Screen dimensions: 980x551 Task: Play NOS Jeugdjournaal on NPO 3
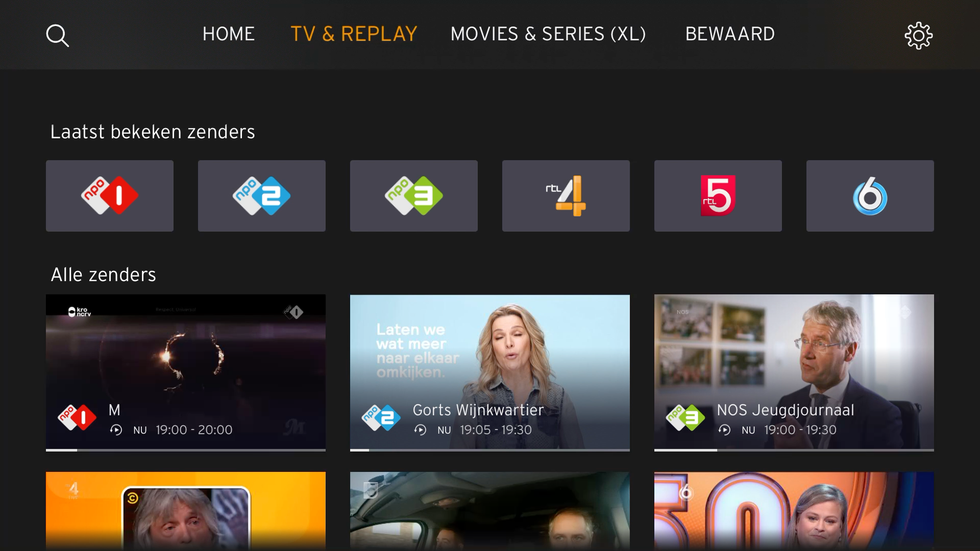(x=794, y=372)
